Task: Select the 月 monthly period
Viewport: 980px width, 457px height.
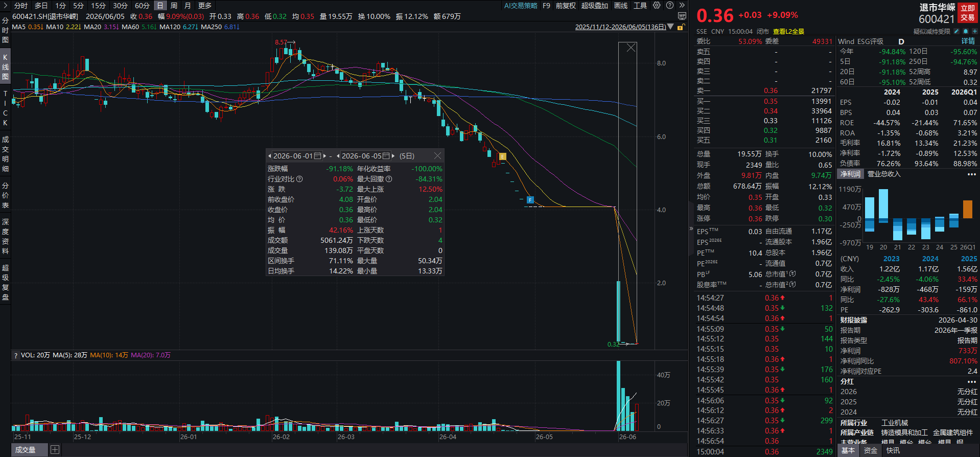Action: [188, 6]
